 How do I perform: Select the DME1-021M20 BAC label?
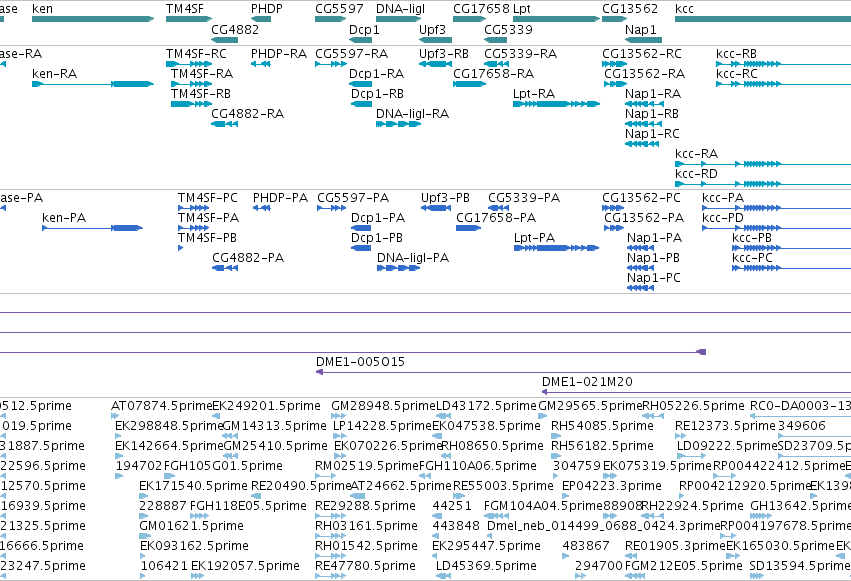(x=587, y=382)
